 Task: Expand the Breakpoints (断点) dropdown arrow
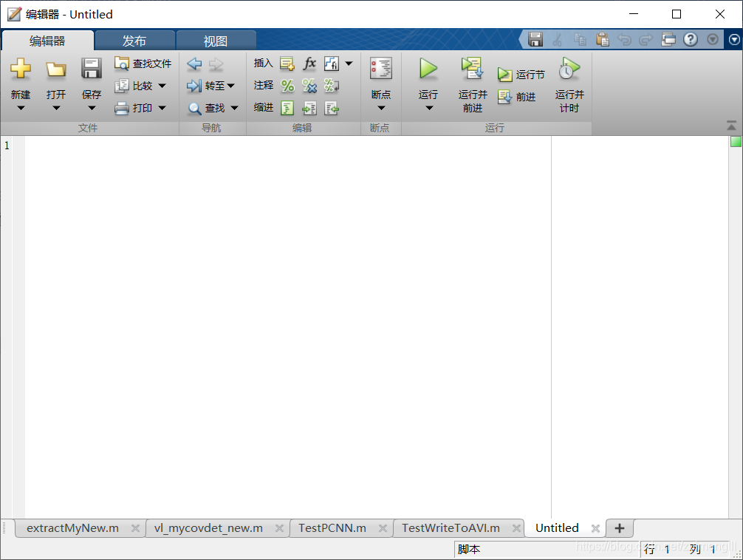(x=381, y=108)
